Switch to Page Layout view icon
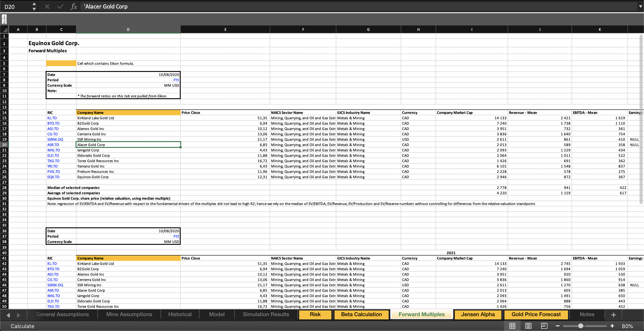Screen dimensions: 644x331 (x=528, y=326)
